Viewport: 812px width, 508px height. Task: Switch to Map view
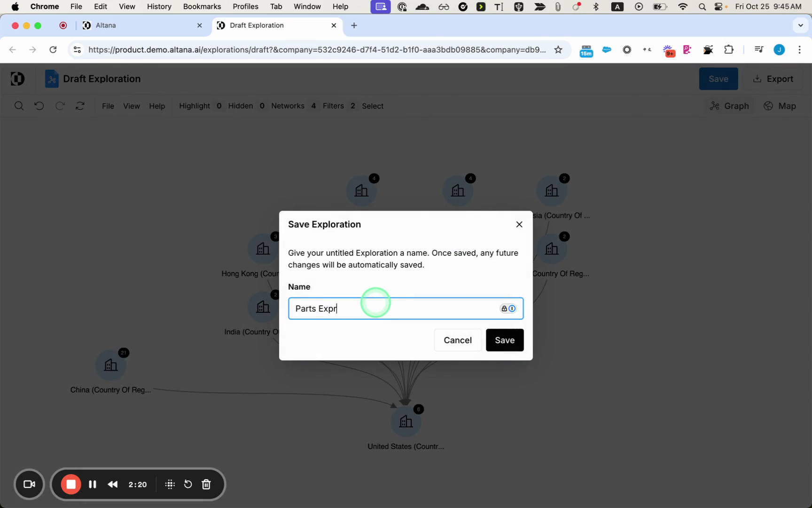click(780, 106)
